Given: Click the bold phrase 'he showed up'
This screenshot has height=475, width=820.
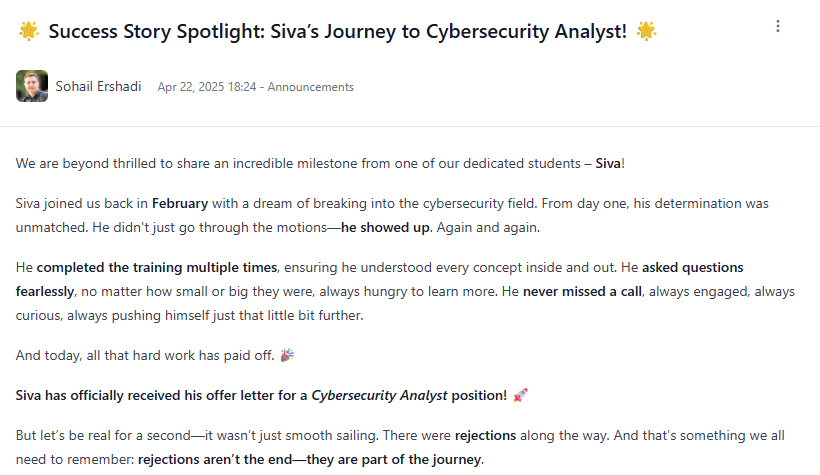Looking at the screenshot, I should [x=384, y=227].
